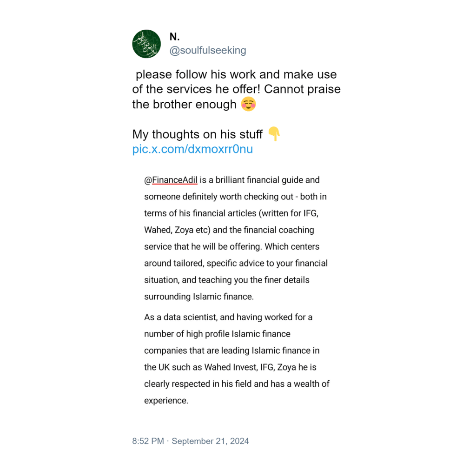
Task: Click the display name "N."
Action: point(175,37)
